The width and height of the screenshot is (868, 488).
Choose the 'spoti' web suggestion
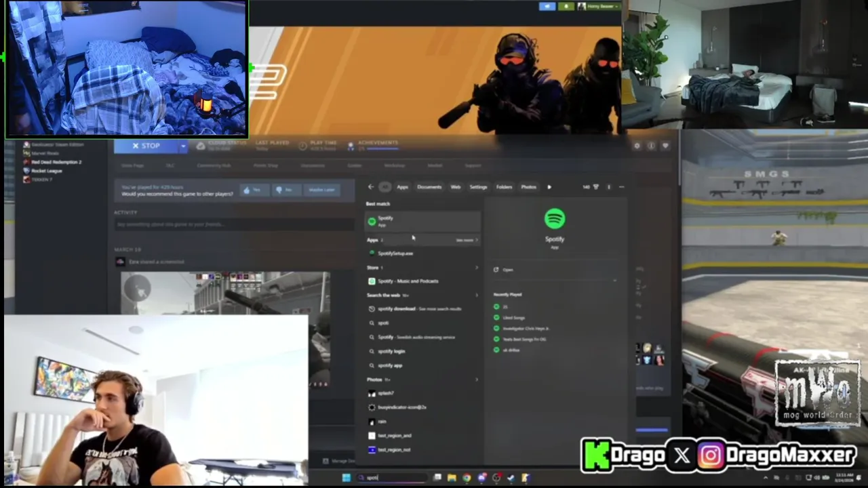point(423,323)
